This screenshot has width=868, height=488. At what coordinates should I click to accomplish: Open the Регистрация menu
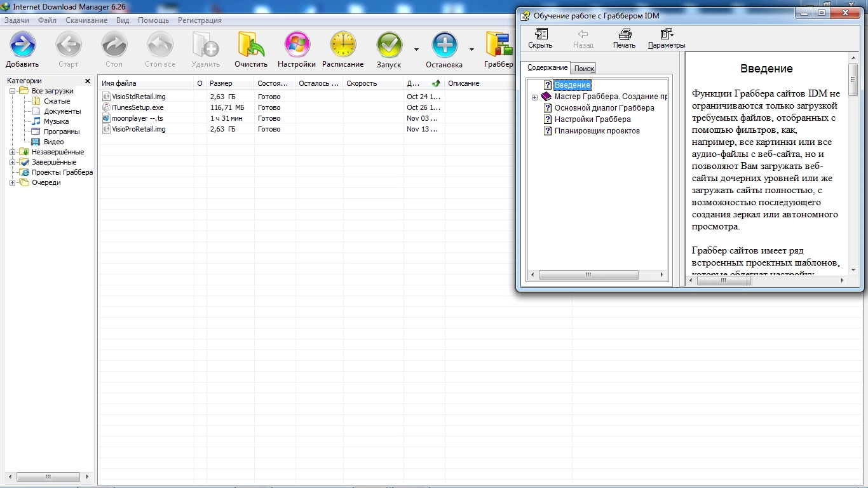(200, 20)
